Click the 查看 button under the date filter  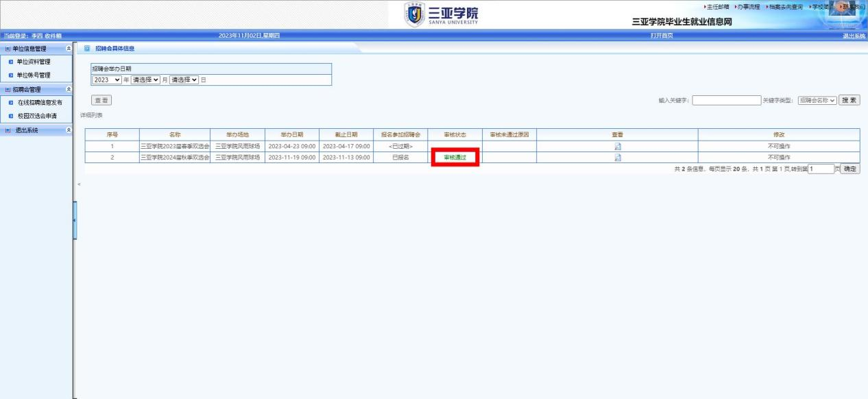pos(101,101)
